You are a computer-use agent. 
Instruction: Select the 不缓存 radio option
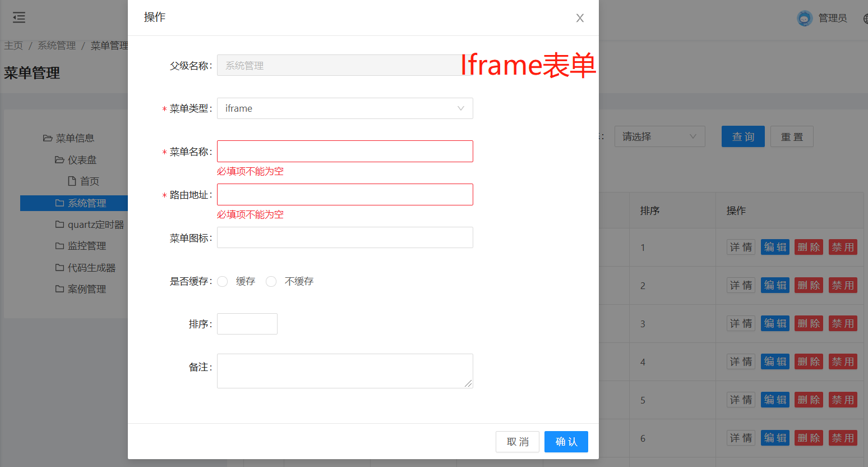click(271, 281)
